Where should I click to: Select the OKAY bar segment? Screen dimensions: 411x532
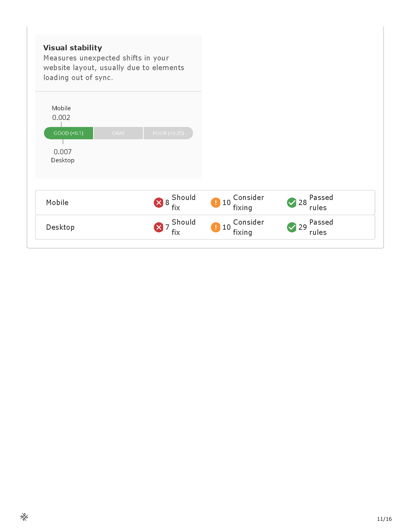pos(118,133)
